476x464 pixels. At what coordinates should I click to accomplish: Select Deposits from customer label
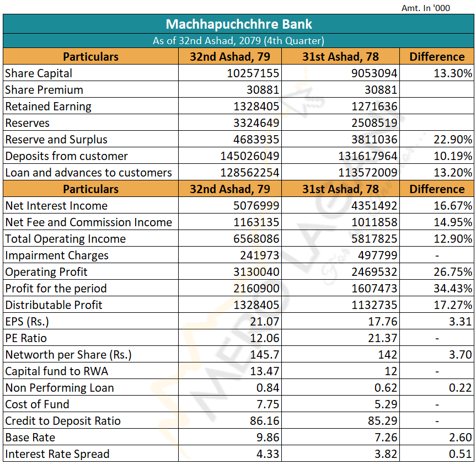[67, 156]
